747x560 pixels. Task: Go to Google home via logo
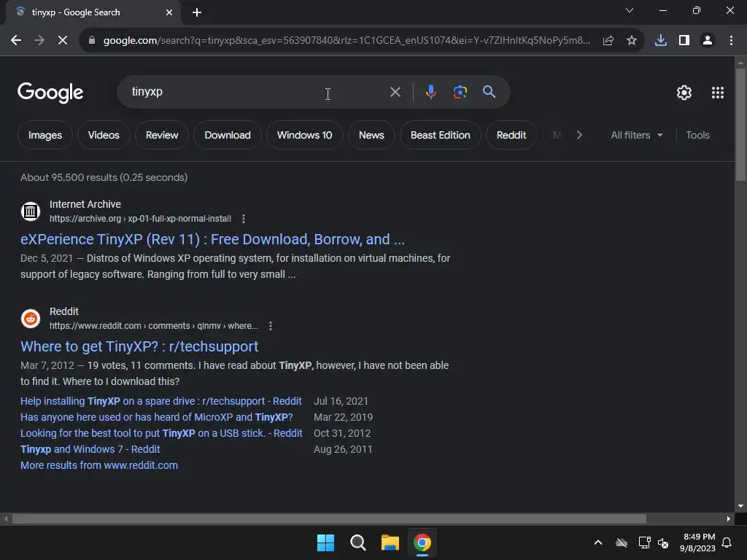point(50,93)
